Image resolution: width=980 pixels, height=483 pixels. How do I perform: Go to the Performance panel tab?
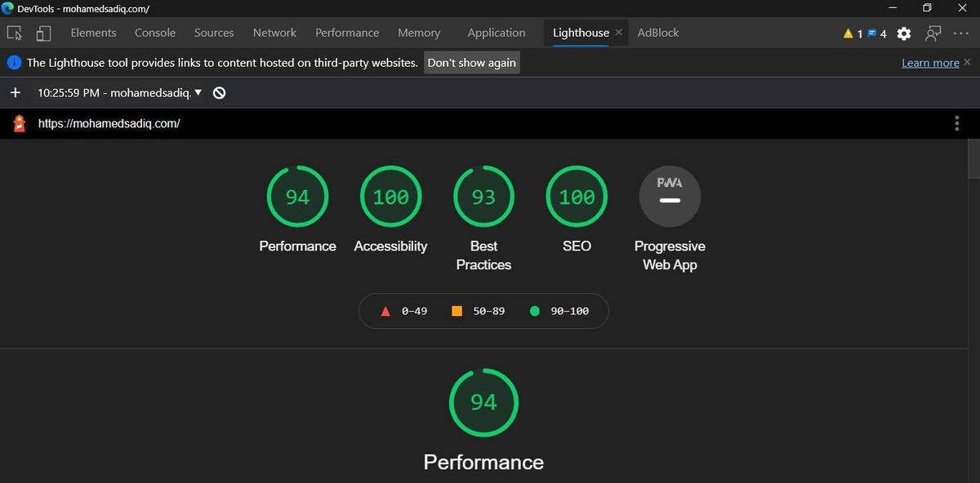tap(347, 33)
